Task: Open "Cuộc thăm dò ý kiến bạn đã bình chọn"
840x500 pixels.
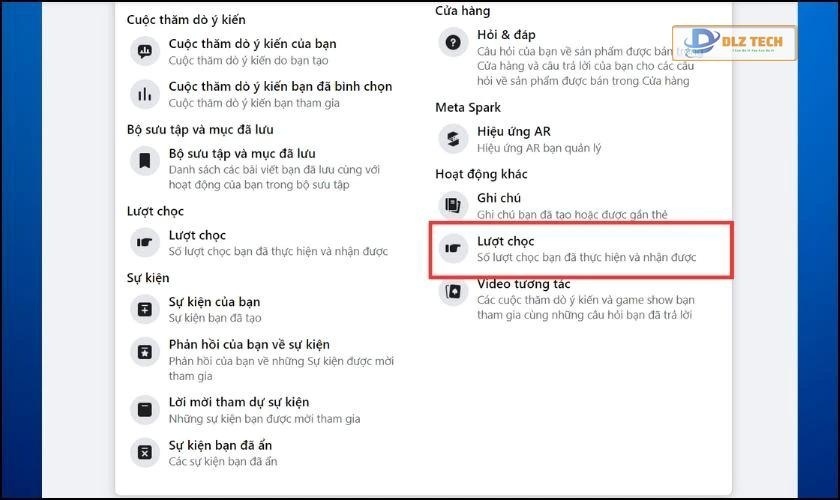Action: [261, 94]
